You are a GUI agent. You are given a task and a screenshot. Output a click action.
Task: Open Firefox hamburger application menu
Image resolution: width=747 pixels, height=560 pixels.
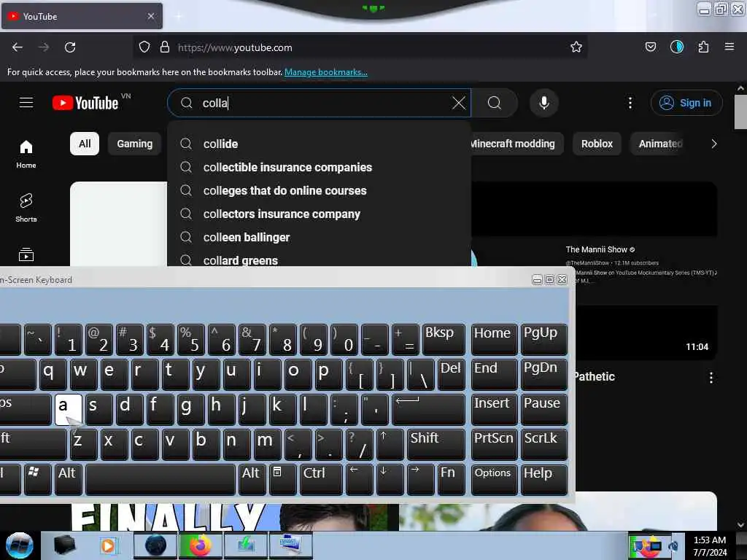click(x=729, y=47)
